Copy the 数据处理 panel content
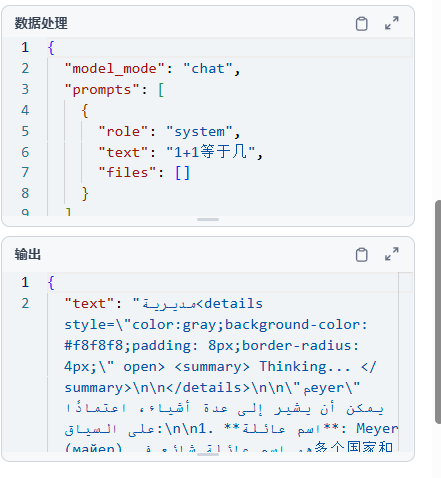The height and width of the screenshot is (478, 441). [361, 24]
